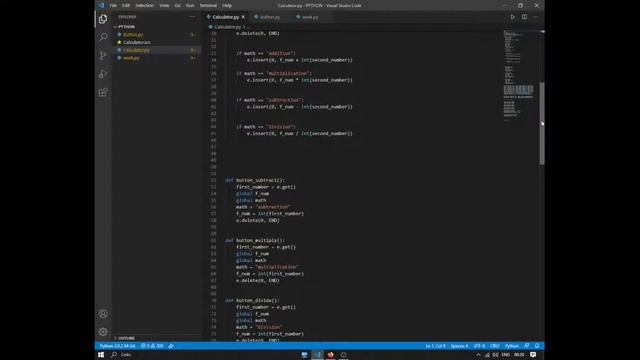Click errors and warnings status indicator
Screen dimensions: 640x360
point(152,346)
